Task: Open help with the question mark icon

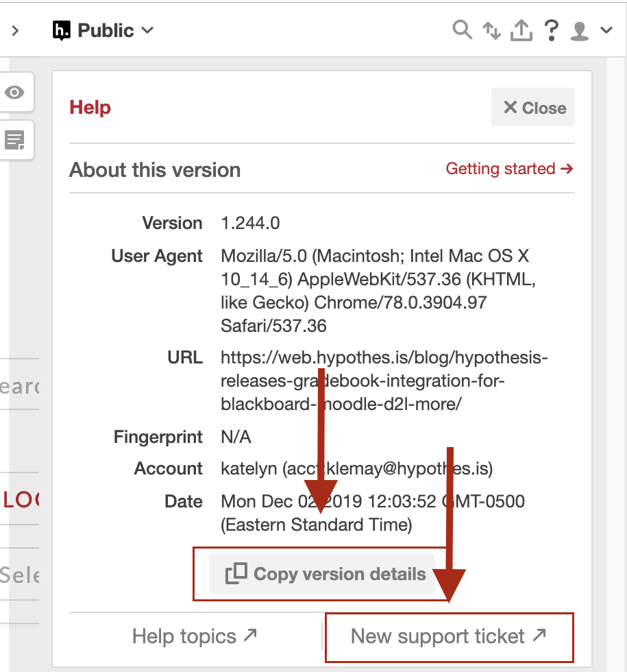Action: point(552,30)
